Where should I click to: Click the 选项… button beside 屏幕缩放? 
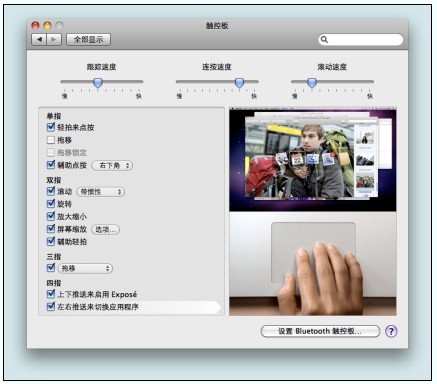coord(105,229)
